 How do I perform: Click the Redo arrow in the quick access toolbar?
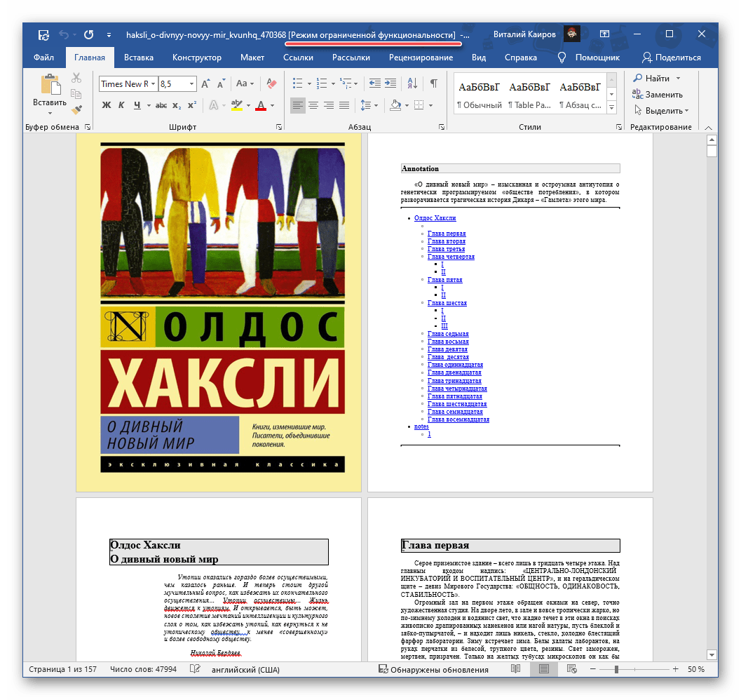click(88, 34)
